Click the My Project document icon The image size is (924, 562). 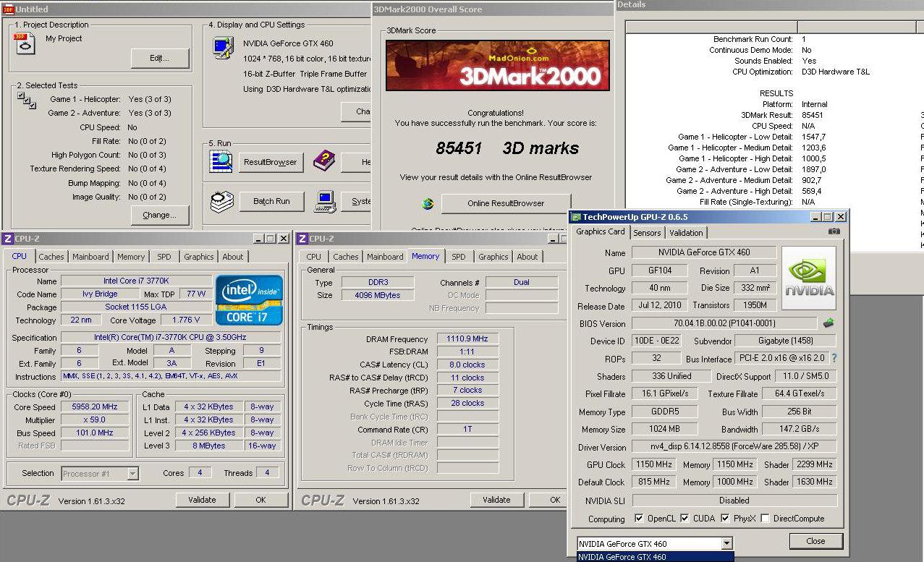25,43
